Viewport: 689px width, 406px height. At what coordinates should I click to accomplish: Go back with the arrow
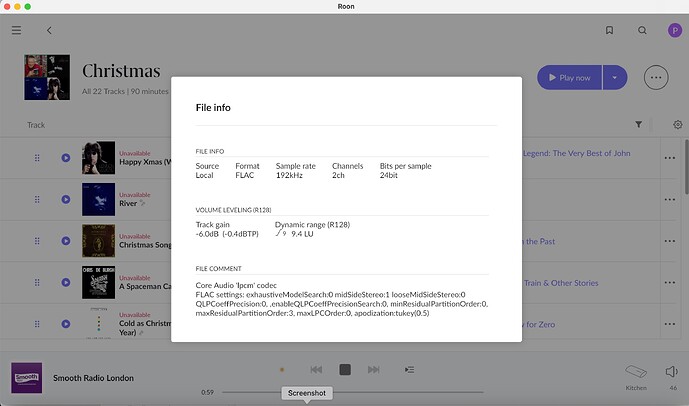tap(49, 30)
